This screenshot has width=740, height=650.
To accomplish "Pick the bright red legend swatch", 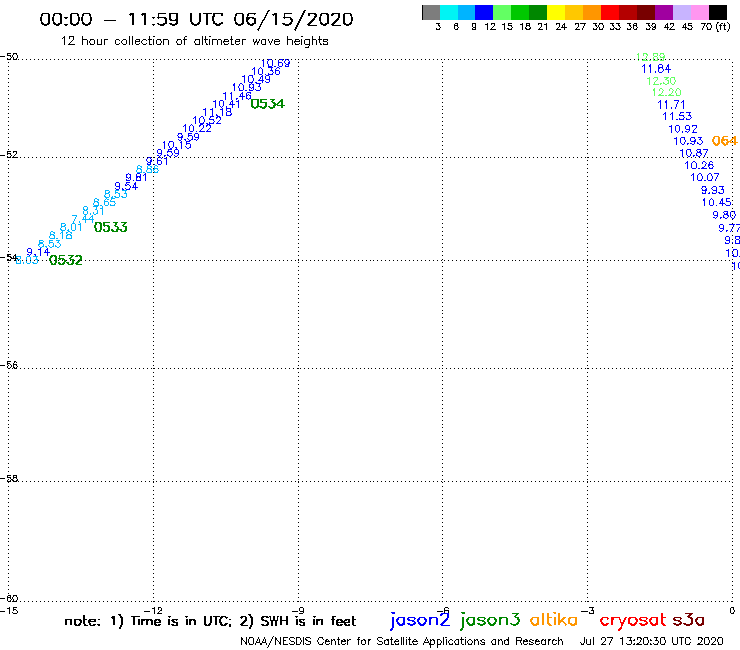I will 609,12.
